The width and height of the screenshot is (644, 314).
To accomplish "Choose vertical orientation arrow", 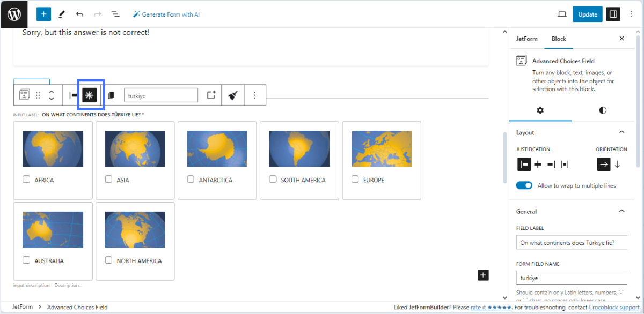I will (617, 165).
